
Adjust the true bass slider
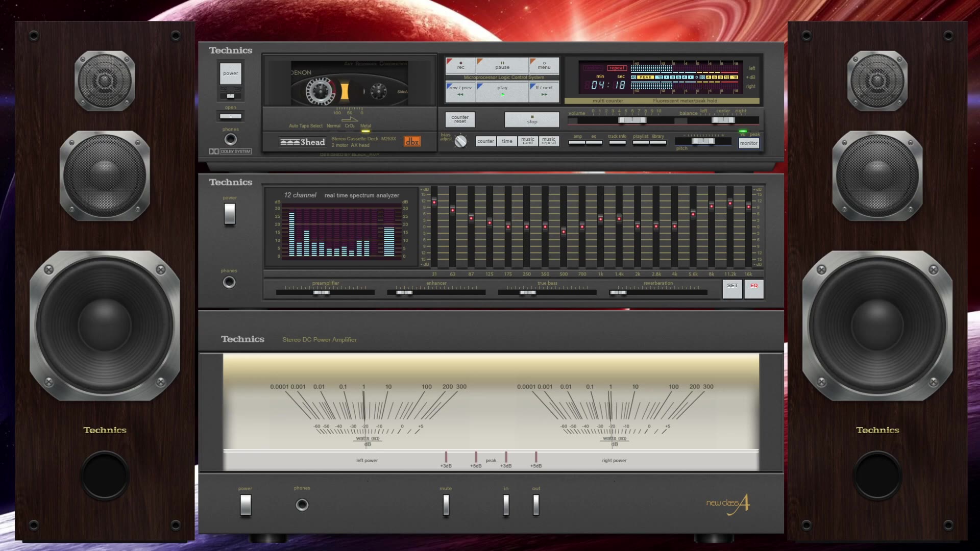coord(528,293)
